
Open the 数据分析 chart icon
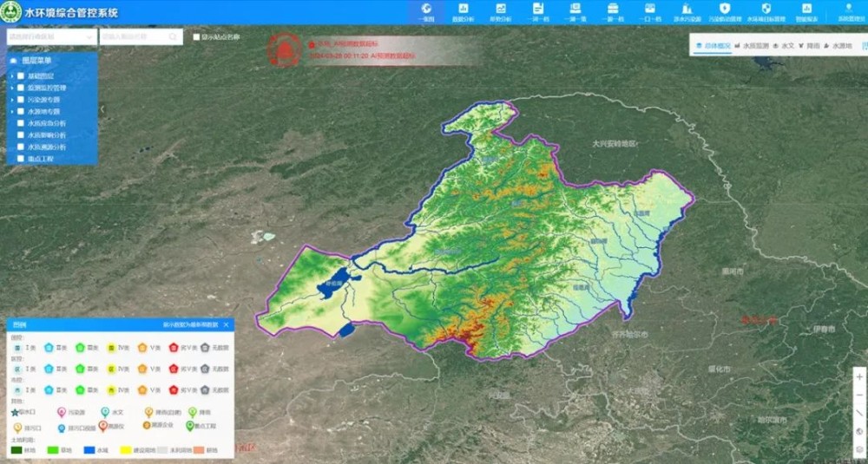[x=464, y=9]
